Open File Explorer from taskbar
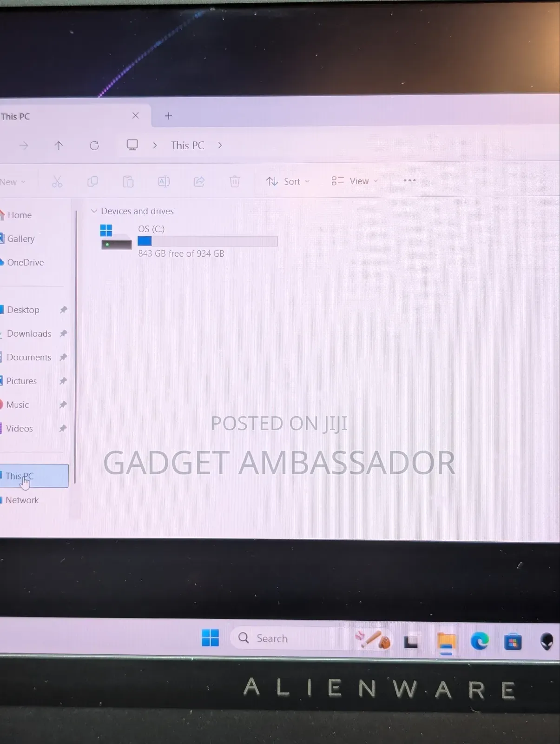Screen dimensions: 560x744 click(x=446, y=642)
